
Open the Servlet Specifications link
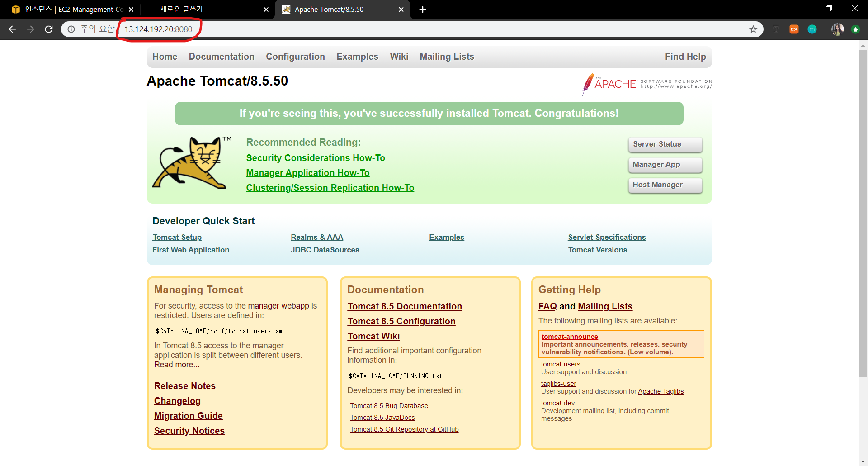607,237
